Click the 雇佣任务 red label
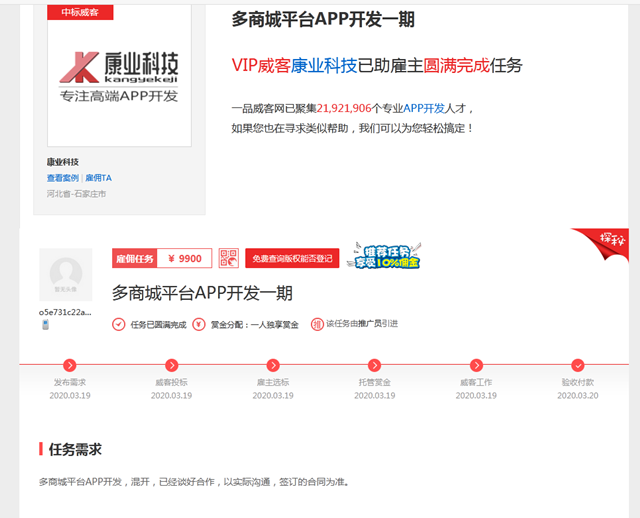The width and height of the screenshot is (640, 518). (x=135, y=258)
